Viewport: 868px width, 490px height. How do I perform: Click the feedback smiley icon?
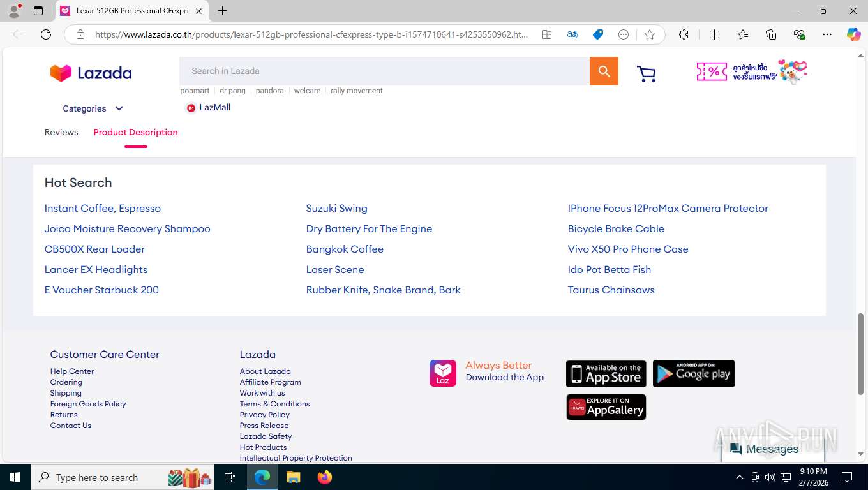(x=624, y=34)
